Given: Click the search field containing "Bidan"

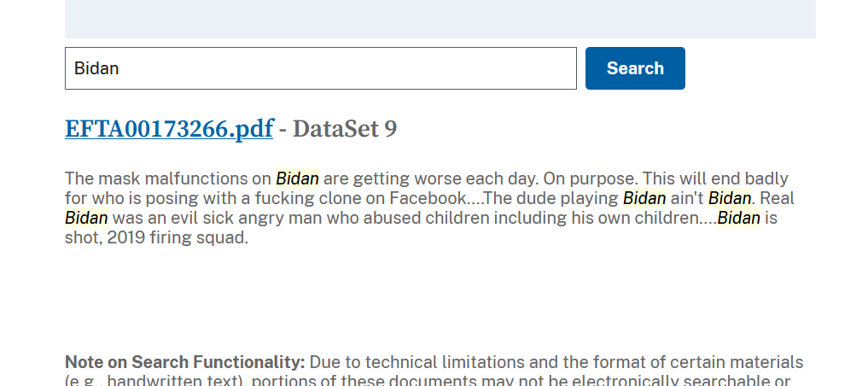Looking at the screenshot, I should tap(321, 68).
